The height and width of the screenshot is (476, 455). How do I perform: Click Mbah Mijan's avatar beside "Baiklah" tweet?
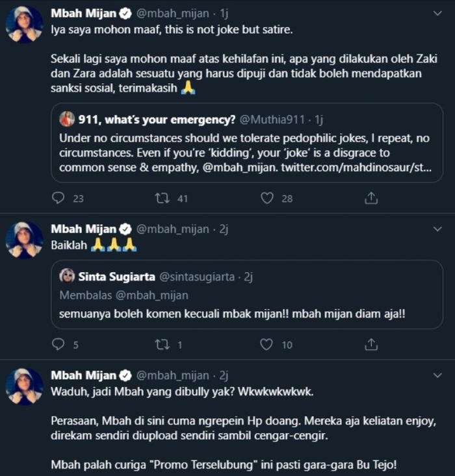pyautogui.click(x=24, y=240)
